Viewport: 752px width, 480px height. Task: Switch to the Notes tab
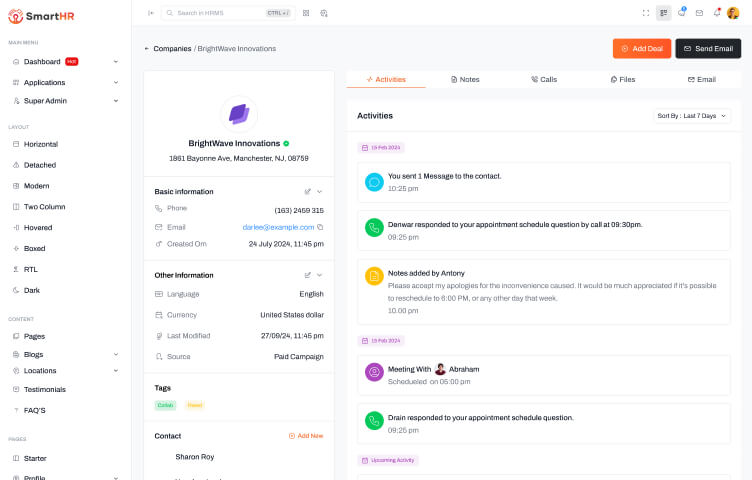pyautogui.click(x=465, y=80)
